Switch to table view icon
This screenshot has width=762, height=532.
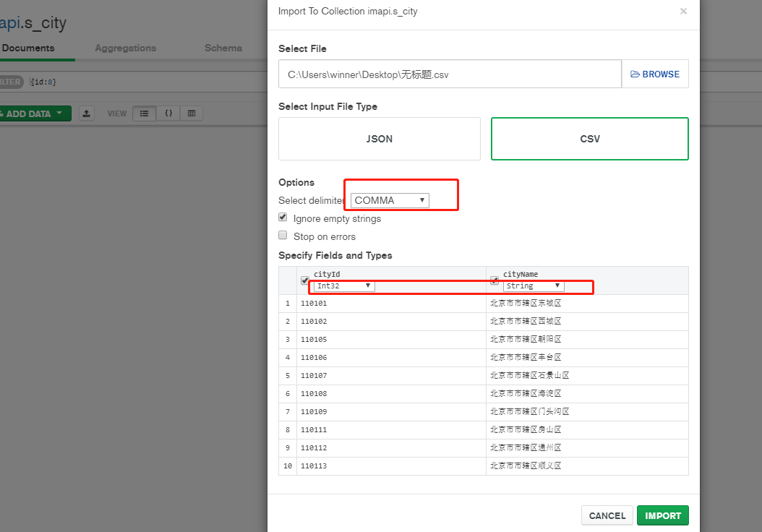tap(191, 113)
